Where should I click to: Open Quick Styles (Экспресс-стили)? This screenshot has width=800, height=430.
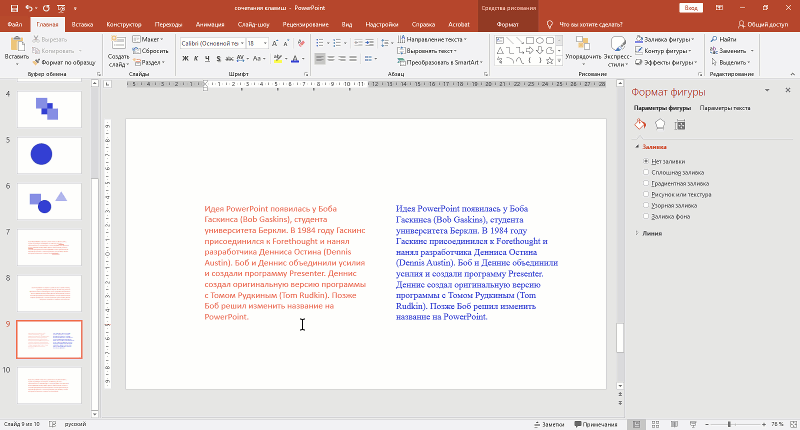[617, 51]
